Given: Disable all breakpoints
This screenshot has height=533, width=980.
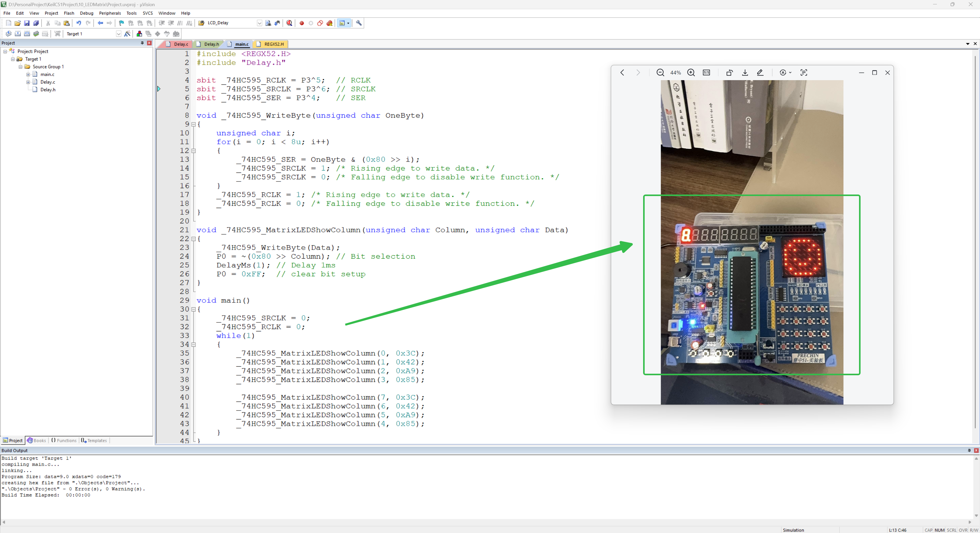Looking at the screenshot, I should [x=320, y=23].
